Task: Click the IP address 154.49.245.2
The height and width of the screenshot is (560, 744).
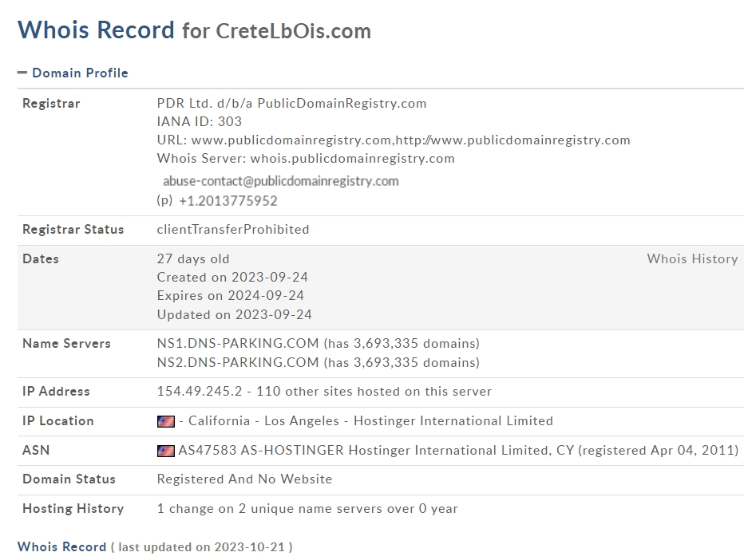Action: (x=200, y=392)
